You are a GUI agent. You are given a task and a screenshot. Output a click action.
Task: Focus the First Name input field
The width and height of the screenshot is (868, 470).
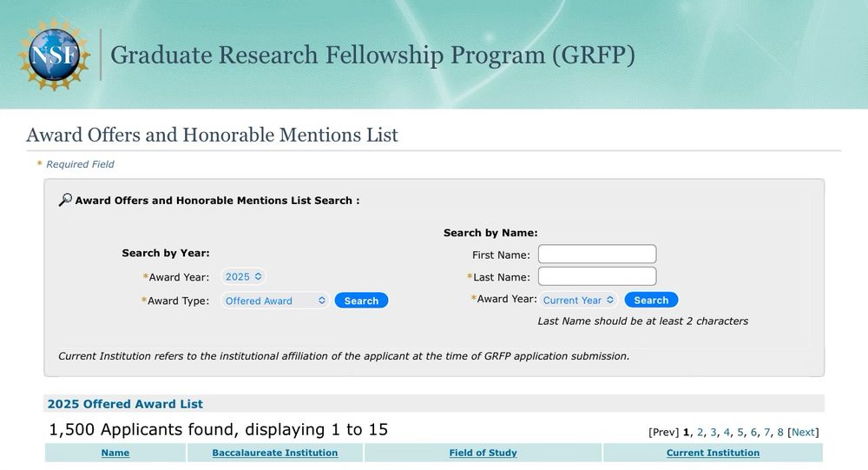click(x=597, y=255)
